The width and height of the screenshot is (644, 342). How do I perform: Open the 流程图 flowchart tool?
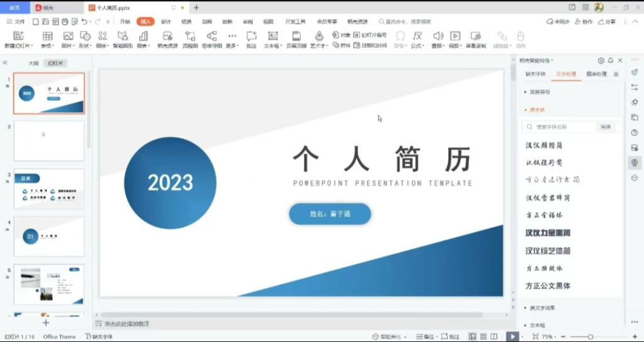pyautogui.click(x=190, y=39)
